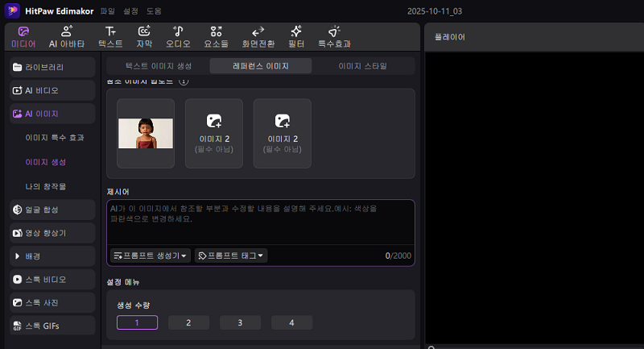
Task: Open the 프롬프트 태그 dropdown
Action: 232,256
